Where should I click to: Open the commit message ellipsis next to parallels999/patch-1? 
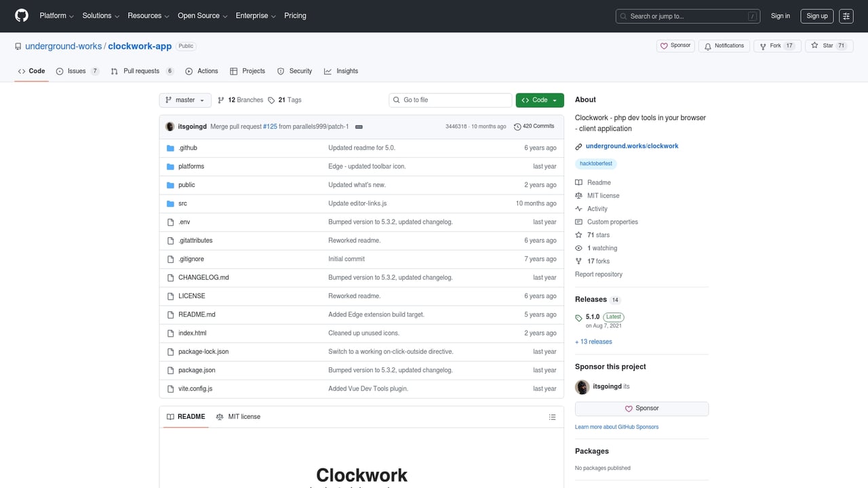359,126
